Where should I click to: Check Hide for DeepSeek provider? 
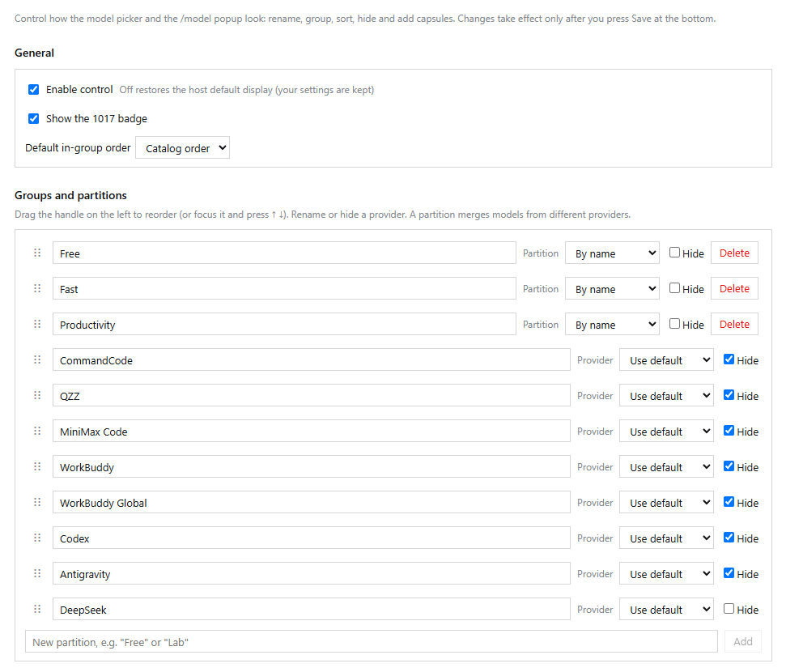click(729, 608)
